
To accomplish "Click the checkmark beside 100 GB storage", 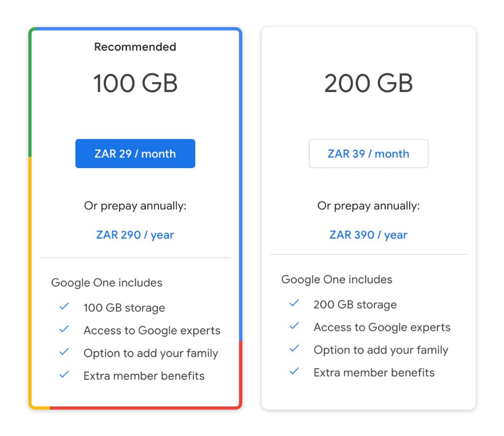I will pyautogui.click(x=64, y=307).
